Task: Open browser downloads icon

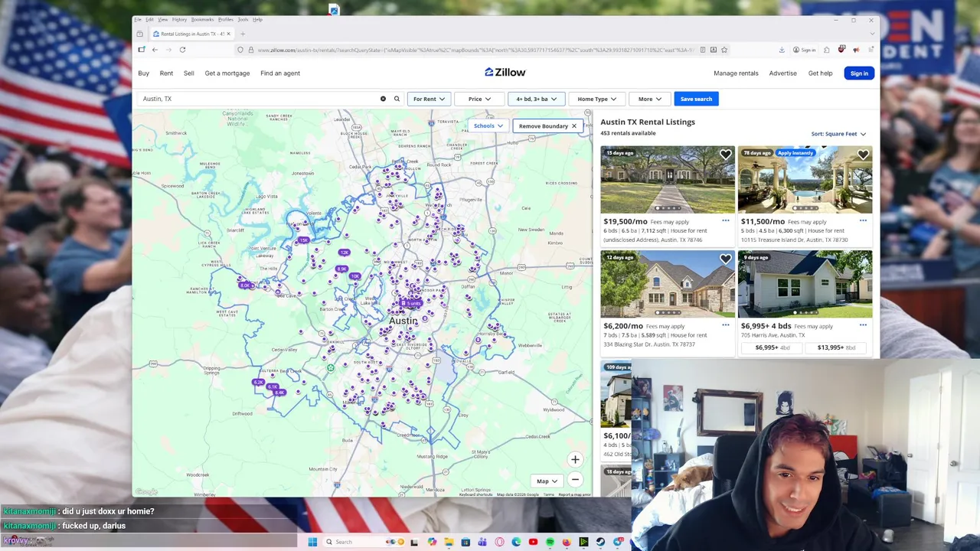Action: (782, 50)
